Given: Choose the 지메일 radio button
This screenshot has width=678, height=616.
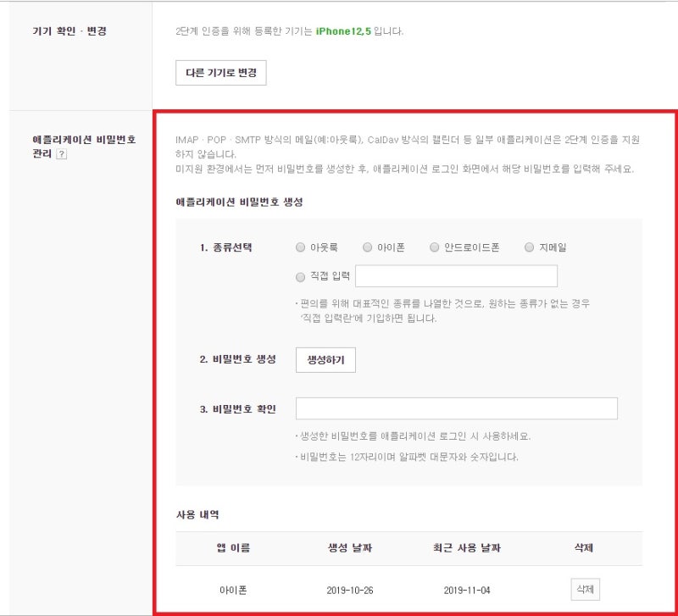Looking at the screenshot, I should tap(529, 247).
